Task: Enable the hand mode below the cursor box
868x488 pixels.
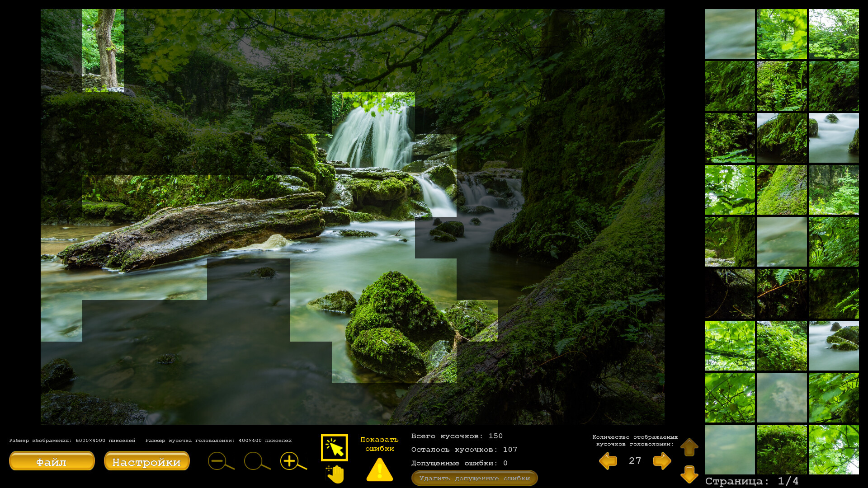Action: (x=334, y=474)
